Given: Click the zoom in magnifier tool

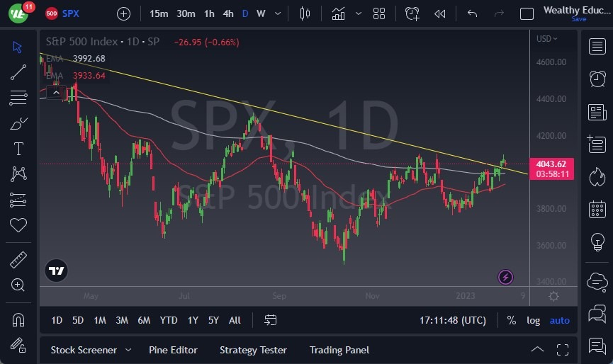Looking at the screenshot, I should point(18,285).
